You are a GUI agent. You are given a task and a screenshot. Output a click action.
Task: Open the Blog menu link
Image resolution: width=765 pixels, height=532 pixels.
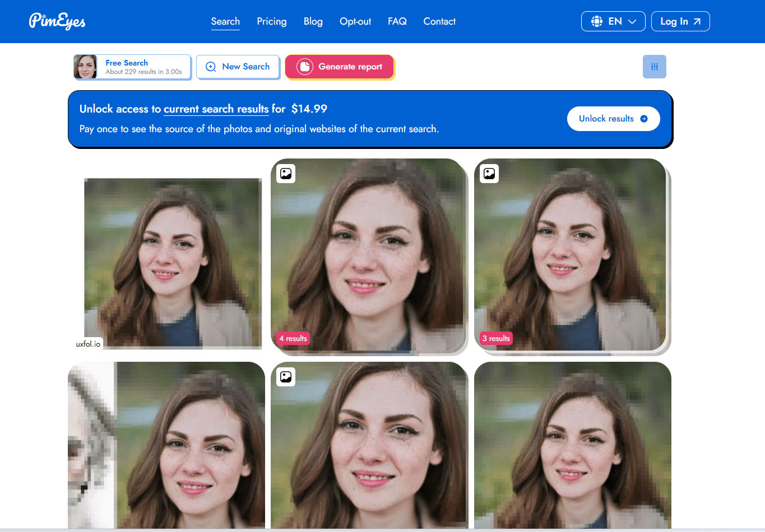tap(313, 21)
